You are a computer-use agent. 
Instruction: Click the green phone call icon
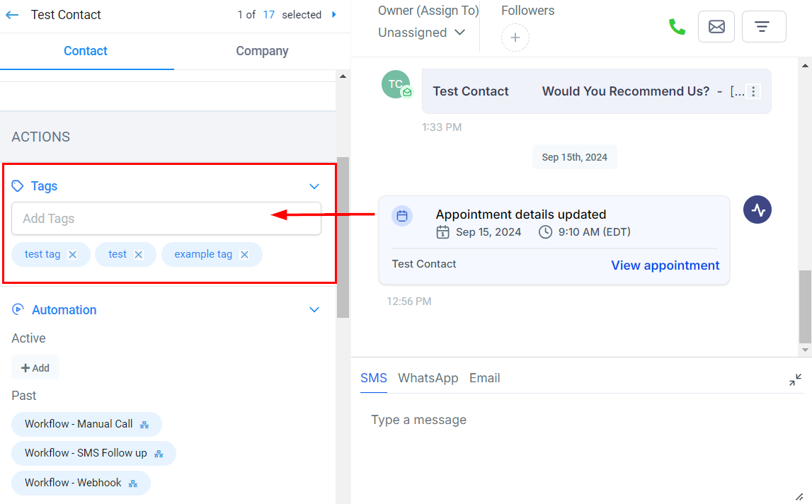click(x=677, y=27)
